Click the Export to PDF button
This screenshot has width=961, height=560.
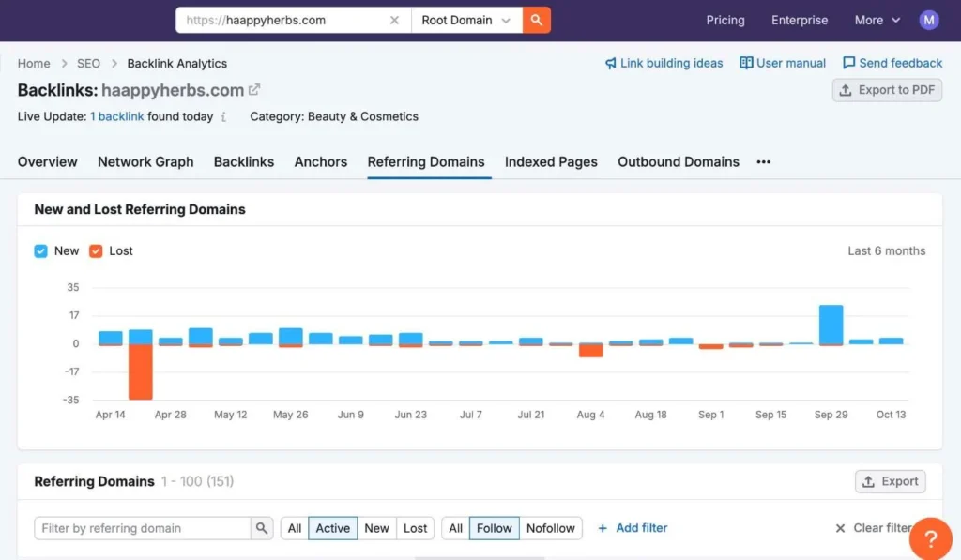point(887,90)
